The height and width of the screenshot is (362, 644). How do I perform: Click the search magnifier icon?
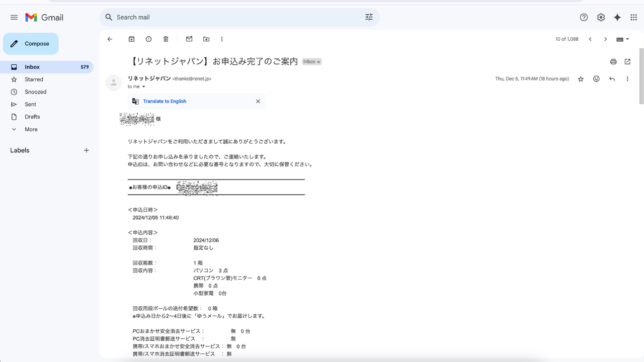coord(109,17)
